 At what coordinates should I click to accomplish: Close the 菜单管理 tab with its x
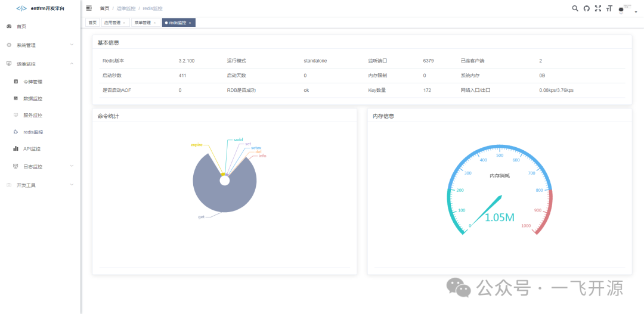pos(154,23)
